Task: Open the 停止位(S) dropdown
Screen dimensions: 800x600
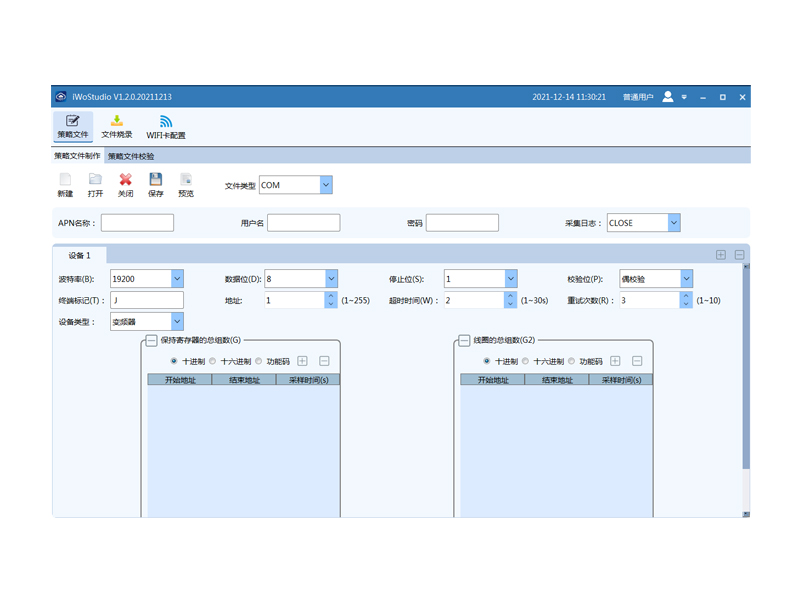Action: [511, 279]
